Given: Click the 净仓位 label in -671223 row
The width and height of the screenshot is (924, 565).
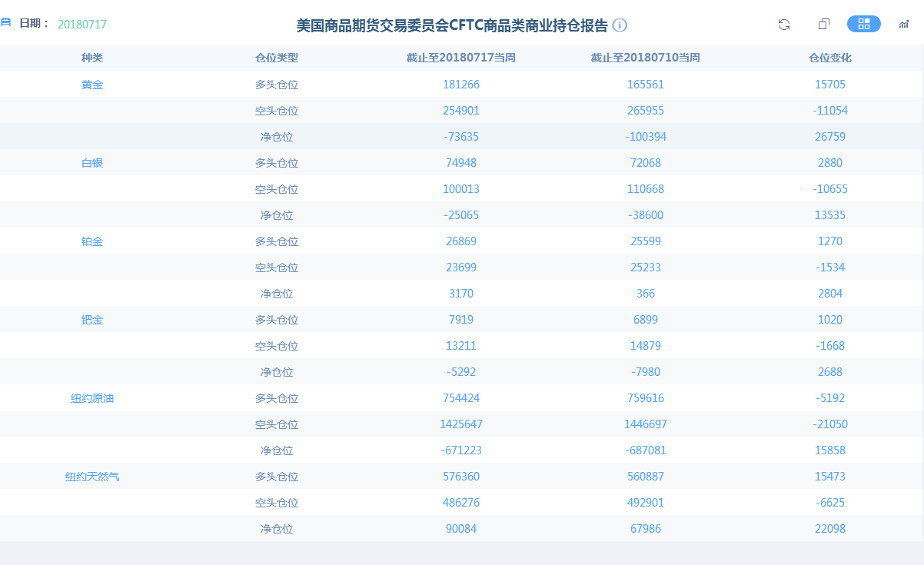Looking at the screenshot, I should tap(277, 450).
